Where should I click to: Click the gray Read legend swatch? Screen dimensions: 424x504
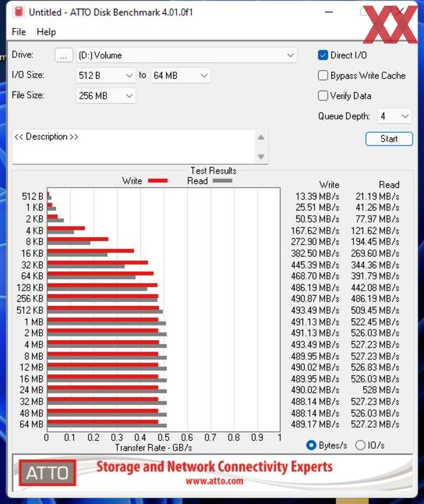[222, 181]
